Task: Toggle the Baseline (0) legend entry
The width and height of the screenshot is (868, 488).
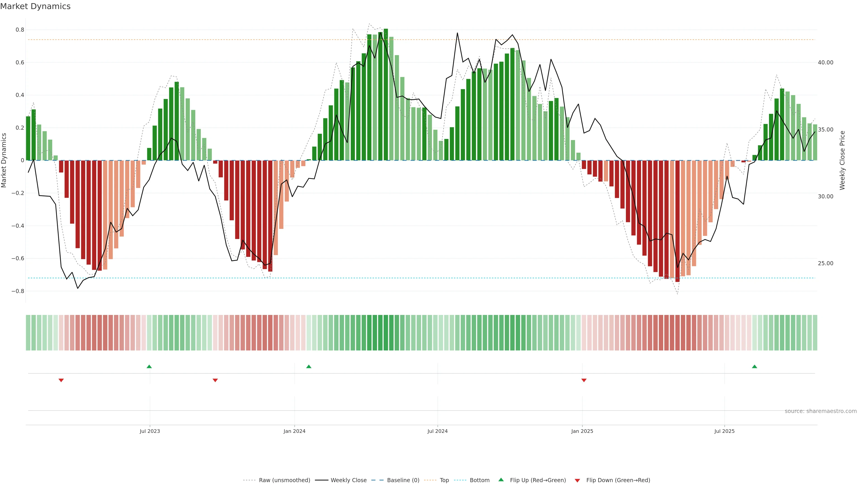Action: tap(403, 480)
